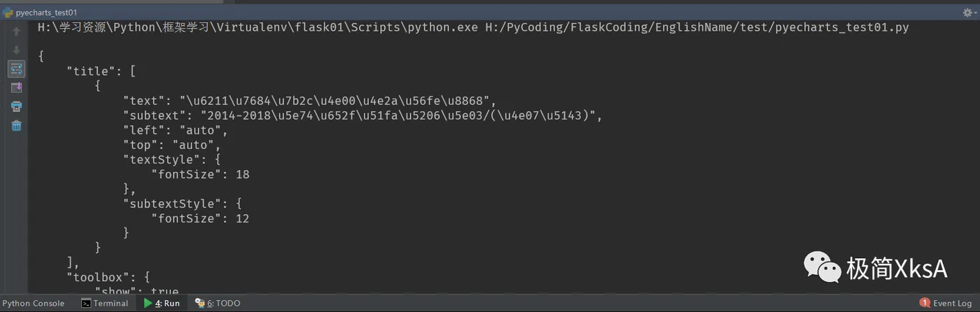
Task: Click the "fontSize": 12 output line
Action: tap(200, 218)
